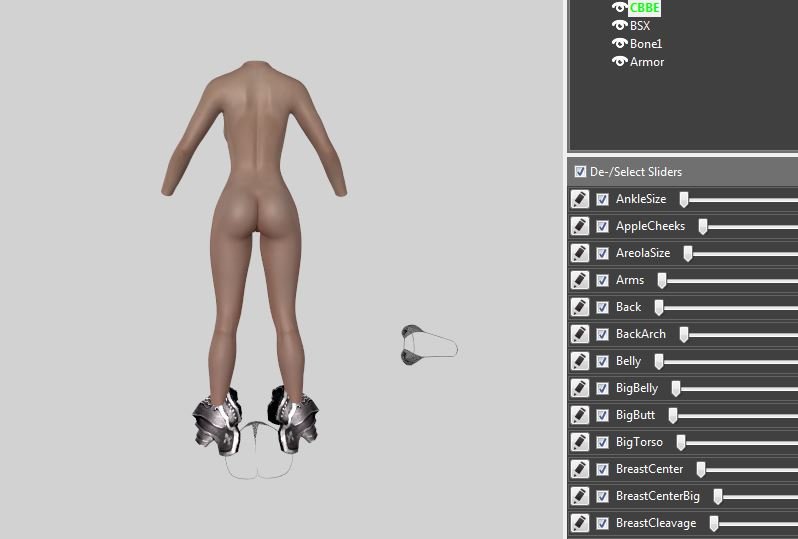The height and width of the screenshot is (539, 798).
Task: Uncheck the BigButt slider checkbox
Action: coord(602,415)
